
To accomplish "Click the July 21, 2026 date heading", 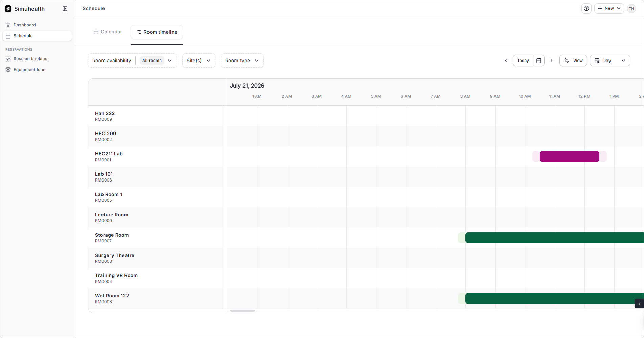I will click(x=247, y=86).
